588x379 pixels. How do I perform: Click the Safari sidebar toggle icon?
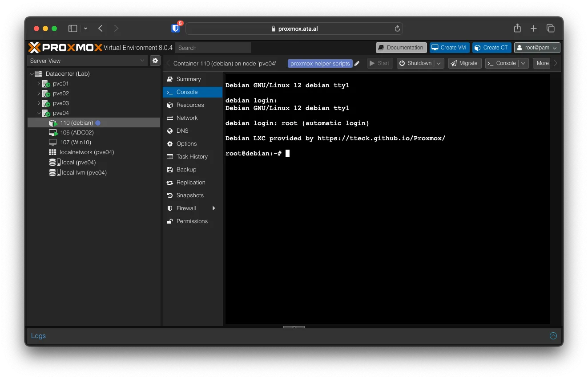[72, 29]
